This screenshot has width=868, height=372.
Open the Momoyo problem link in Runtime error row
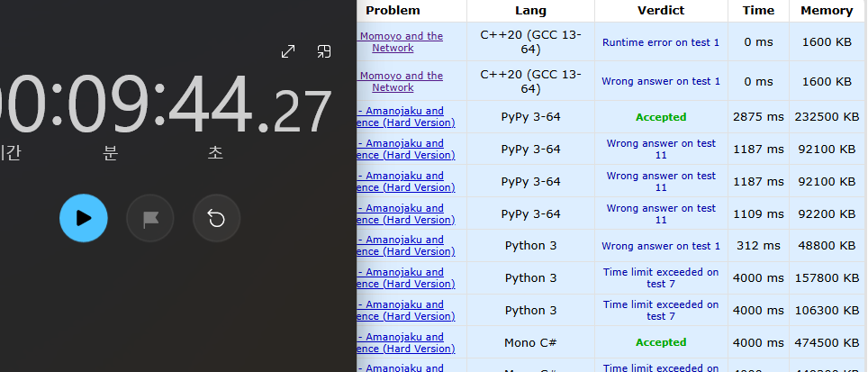400,42
